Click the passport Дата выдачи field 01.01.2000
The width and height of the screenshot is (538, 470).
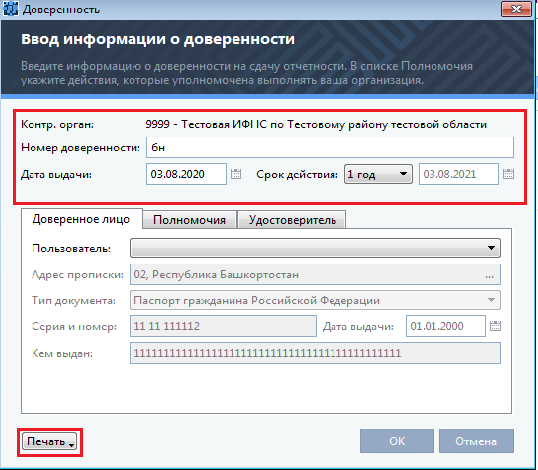(446, 326)
